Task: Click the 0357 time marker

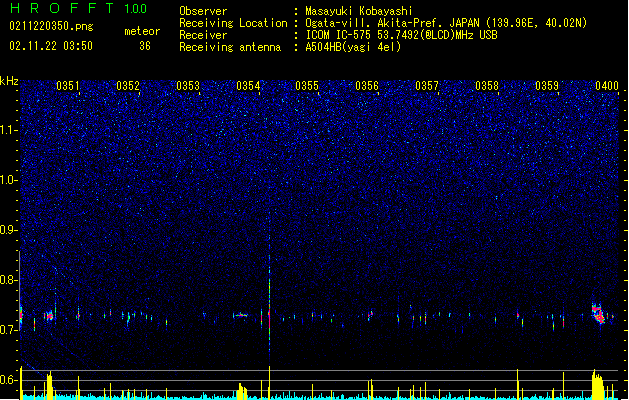Action: 427,86
